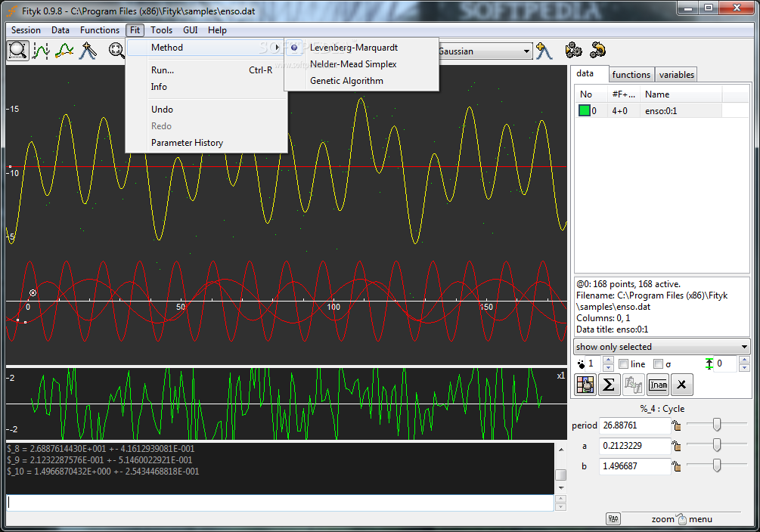Decrease vertical shift with down arrow

pos(744,367)
